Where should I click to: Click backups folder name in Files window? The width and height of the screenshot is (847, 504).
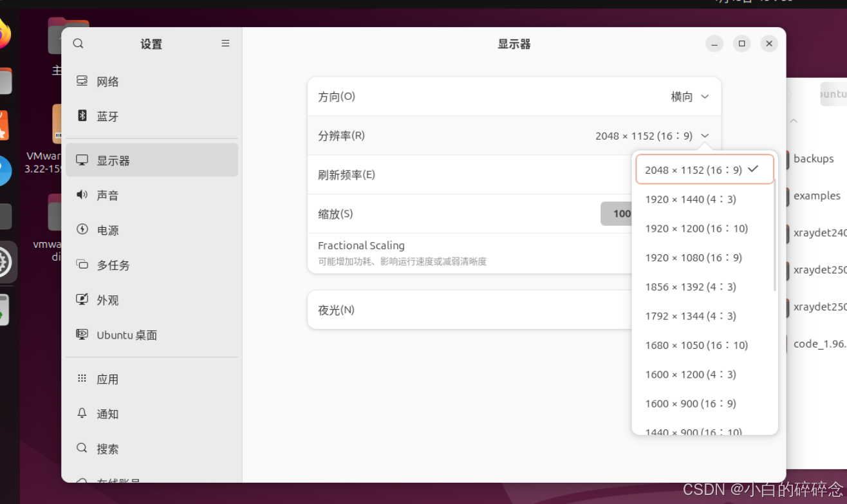[x=814, y=159]
